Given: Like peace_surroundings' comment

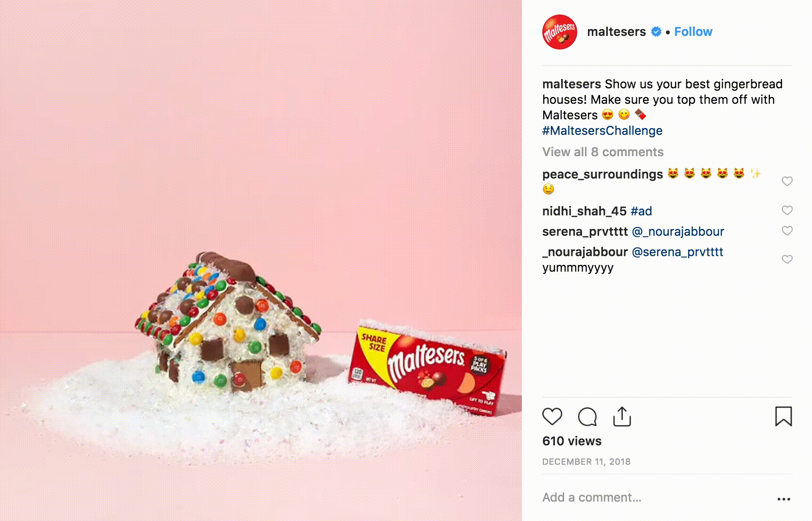Looking at the screenshot, I should pyautogui.click(x=787, y=181).
